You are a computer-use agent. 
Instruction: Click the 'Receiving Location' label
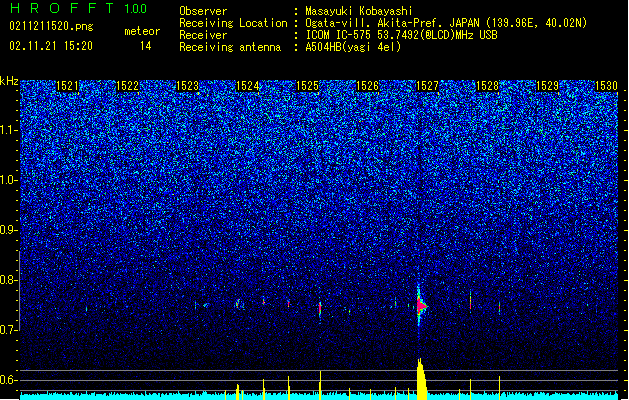[233, 23]
